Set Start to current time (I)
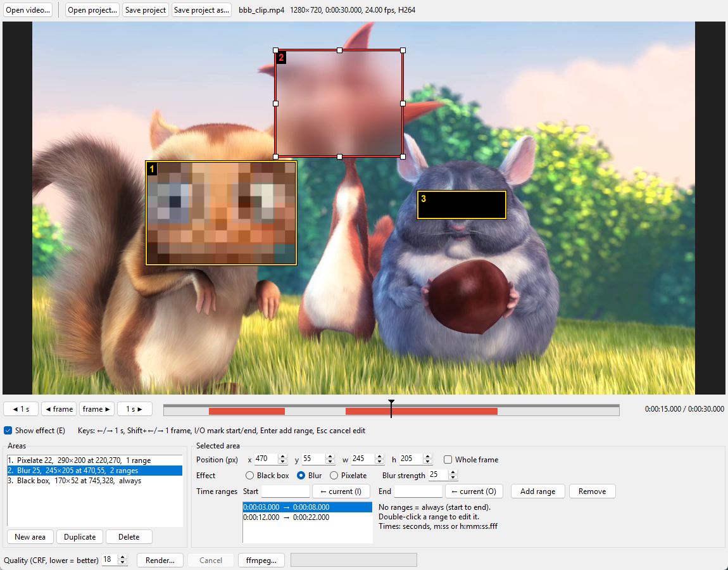This screenshot has height=570, width=728. [x=341, y=491]
